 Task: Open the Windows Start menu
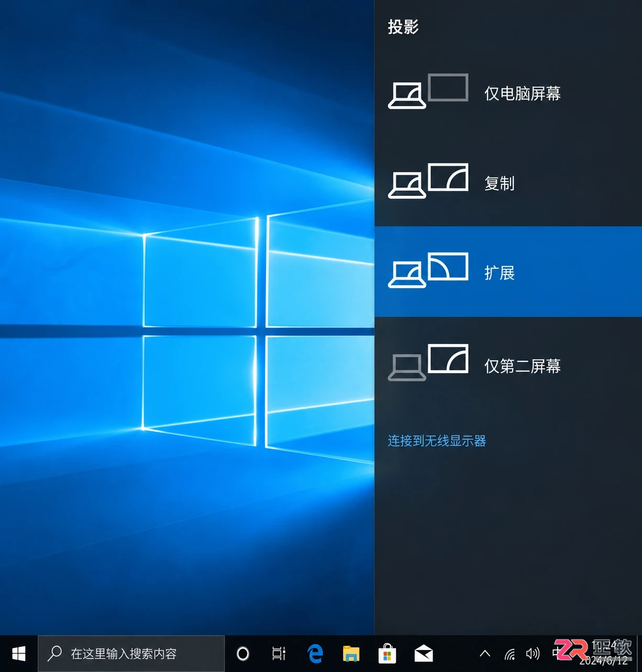click(19, 654)
